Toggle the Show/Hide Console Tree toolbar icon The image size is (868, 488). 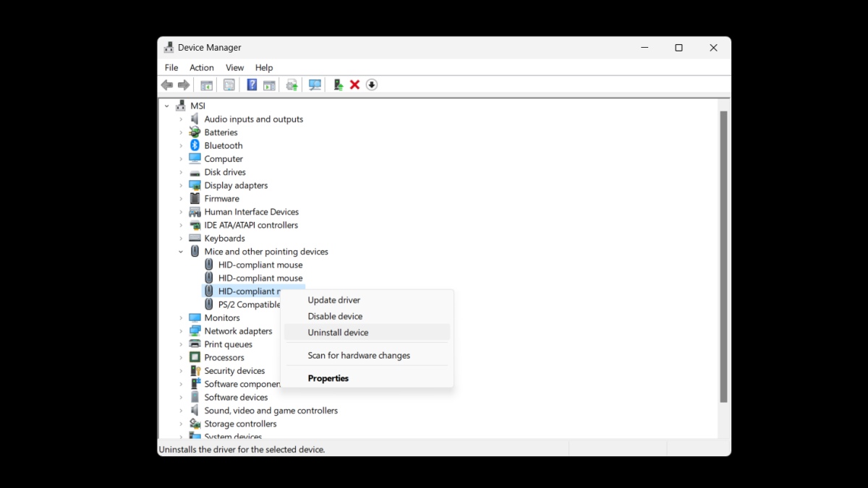click(x=207, y=85)
